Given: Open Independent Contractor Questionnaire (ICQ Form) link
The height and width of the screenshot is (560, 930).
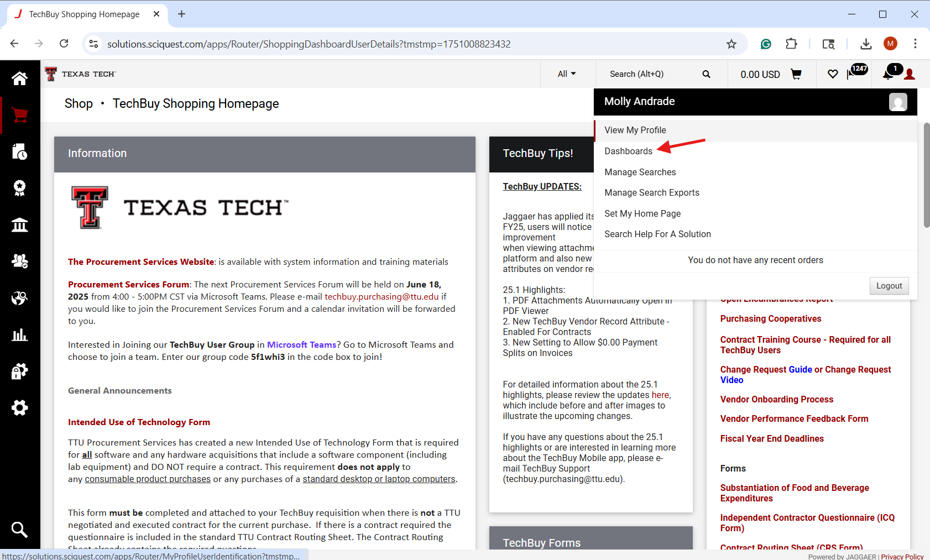Looking at the screenshot, I should [807, 523].
